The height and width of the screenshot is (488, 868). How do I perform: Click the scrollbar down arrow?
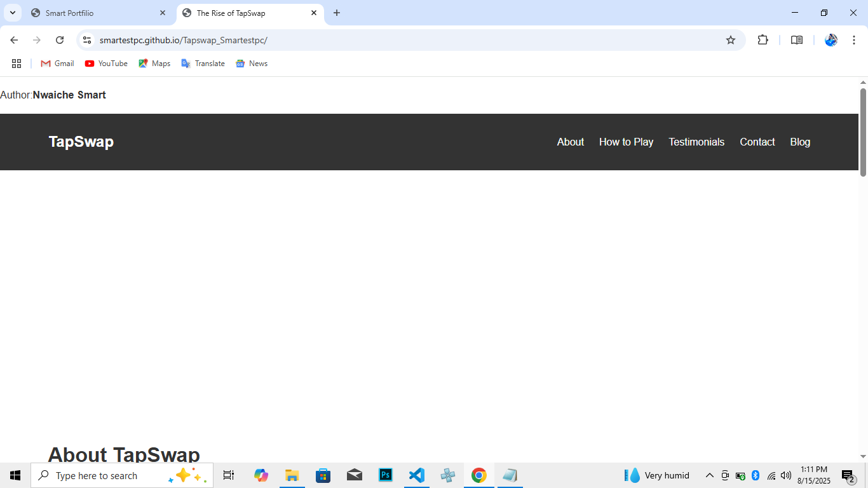click(x=863, y=457)
